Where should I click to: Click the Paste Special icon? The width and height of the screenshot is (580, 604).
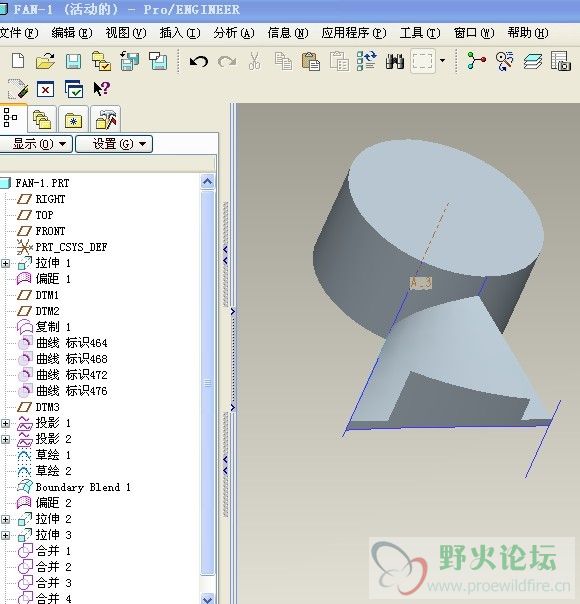click(339, 62)
